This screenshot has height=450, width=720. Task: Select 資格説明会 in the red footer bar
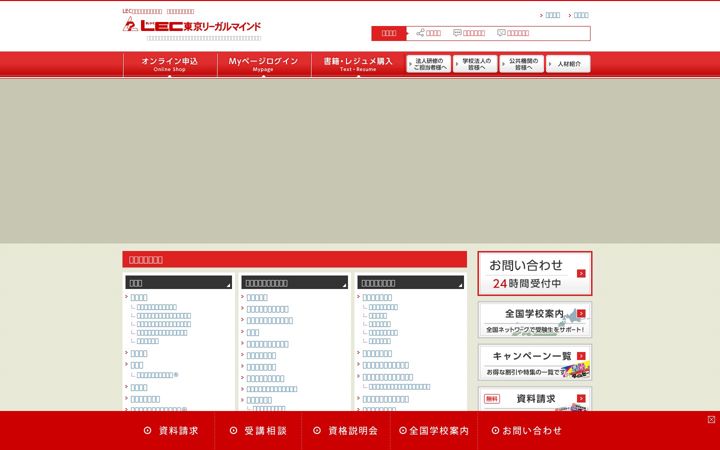coord(346,431)
